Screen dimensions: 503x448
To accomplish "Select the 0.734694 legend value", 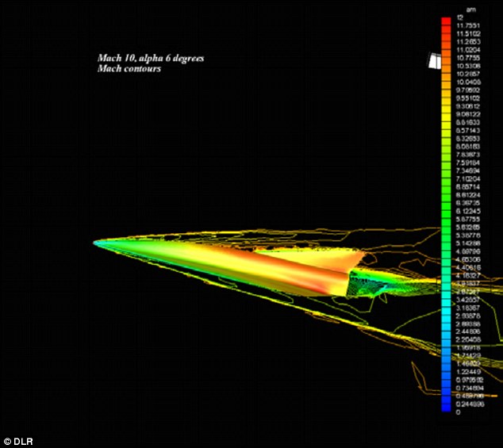I will pyautogui.click(x=467, y=388).
